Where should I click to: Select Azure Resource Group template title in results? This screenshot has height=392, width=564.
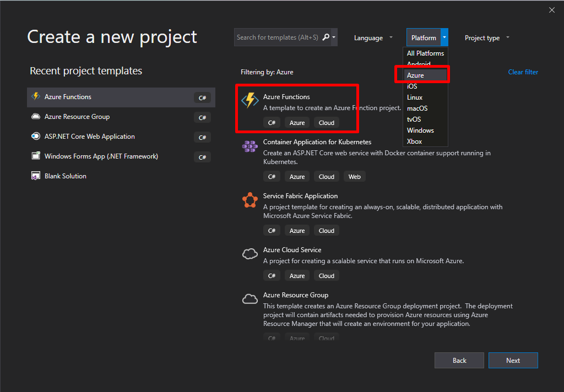(296, 295)
